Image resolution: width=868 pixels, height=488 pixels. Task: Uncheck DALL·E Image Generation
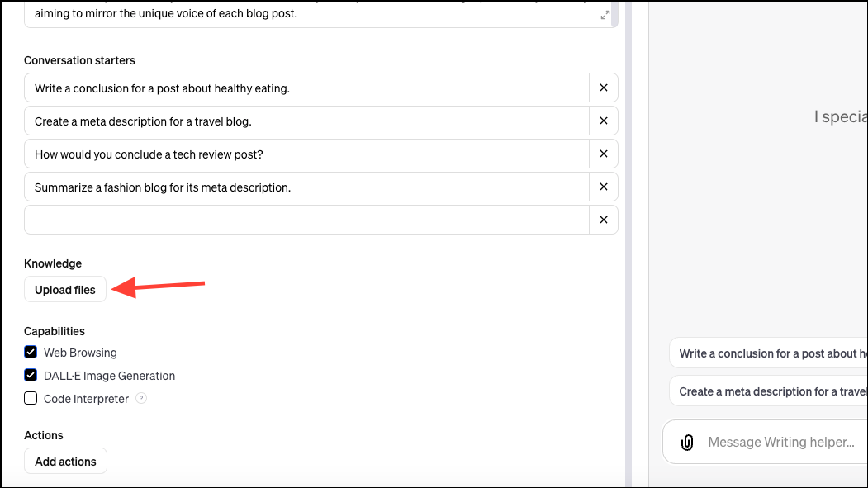(x=31, y=376)
